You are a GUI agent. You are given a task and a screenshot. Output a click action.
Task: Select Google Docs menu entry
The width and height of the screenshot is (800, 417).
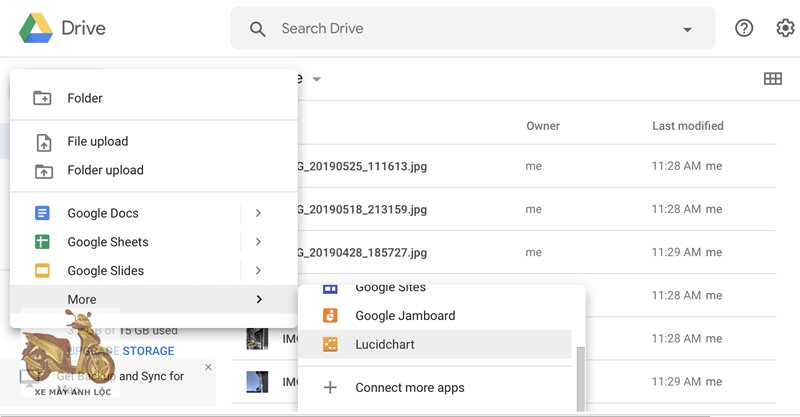[154, 213]
